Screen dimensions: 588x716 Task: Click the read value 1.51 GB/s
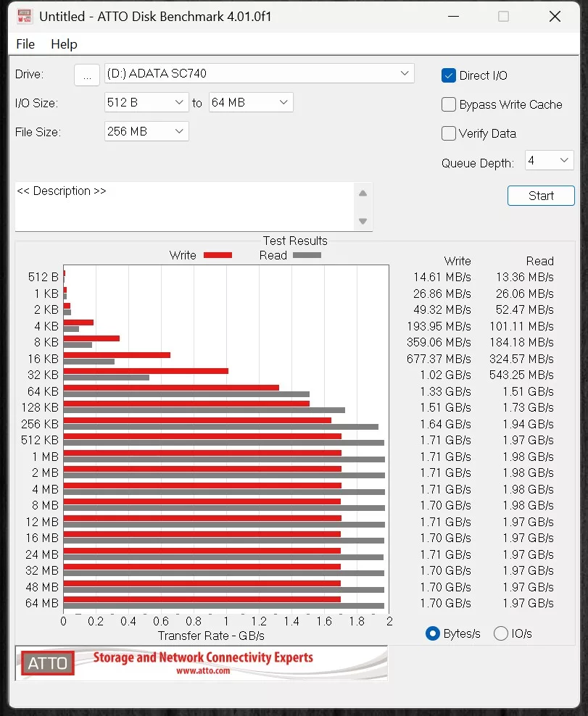click(x=528, y=392)
